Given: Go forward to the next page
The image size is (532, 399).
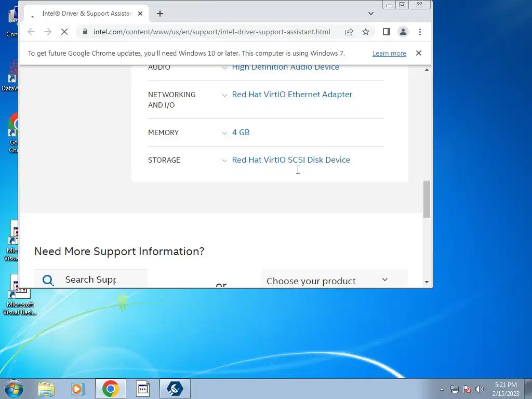Looking at the screenshot, I should [48, 32].
